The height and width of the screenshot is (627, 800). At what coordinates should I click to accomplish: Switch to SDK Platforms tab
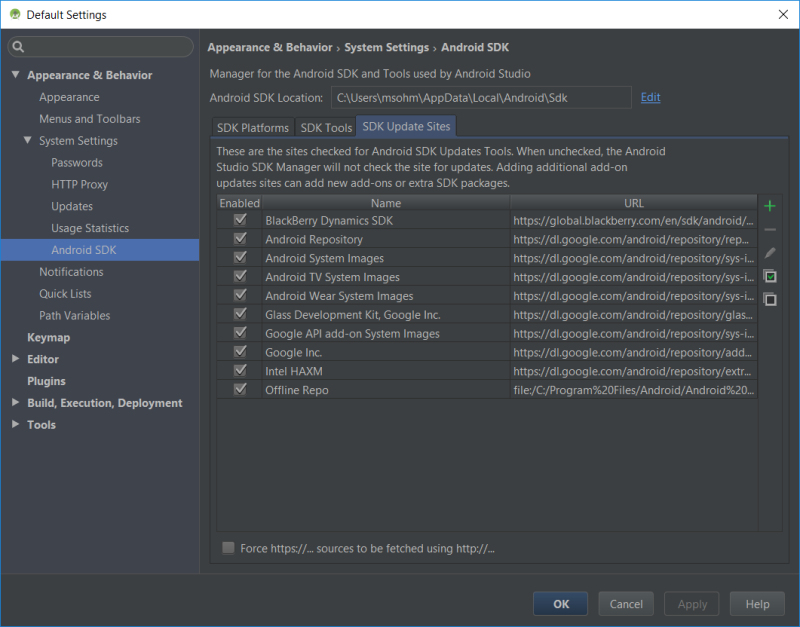click(253, 128)
